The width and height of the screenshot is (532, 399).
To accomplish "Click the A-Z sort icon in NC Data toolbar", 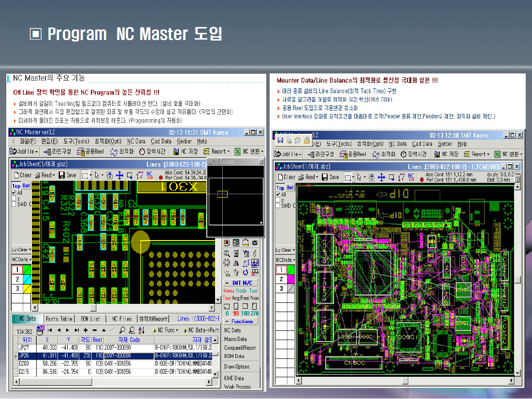I will click(142, 330).
